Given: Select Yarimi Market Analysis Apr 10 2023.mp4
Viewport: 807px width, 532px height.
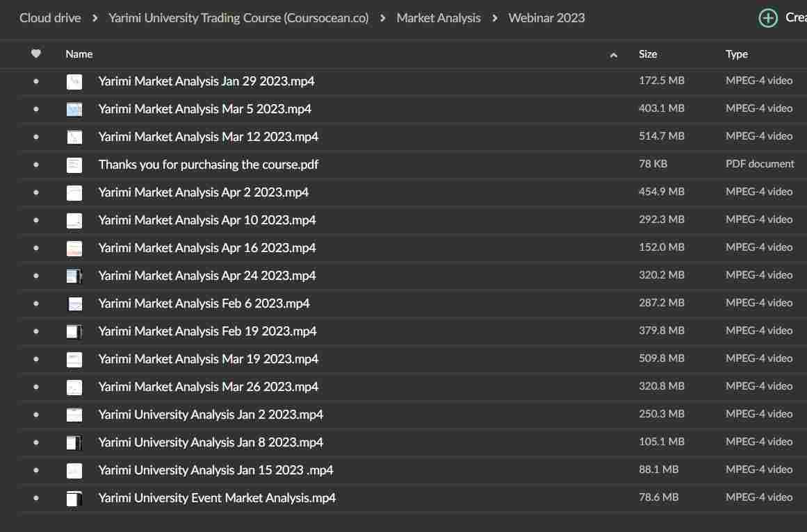Looking at the screenshot, I should (207, 220).
